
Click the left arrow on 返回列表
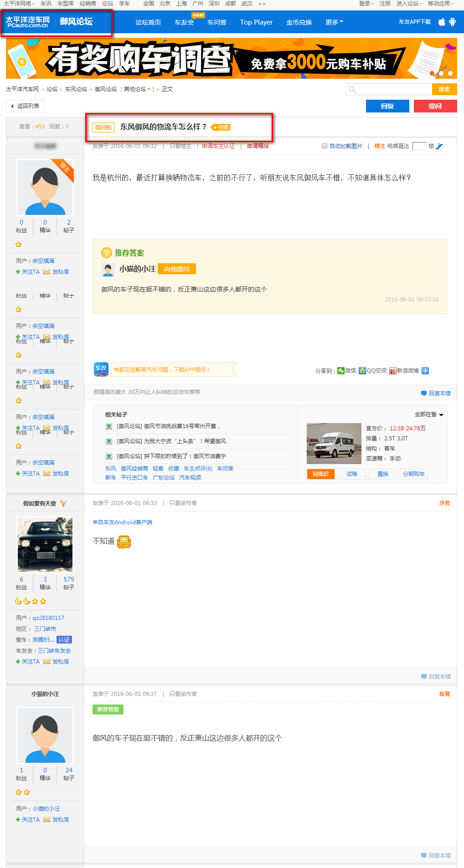12,106
